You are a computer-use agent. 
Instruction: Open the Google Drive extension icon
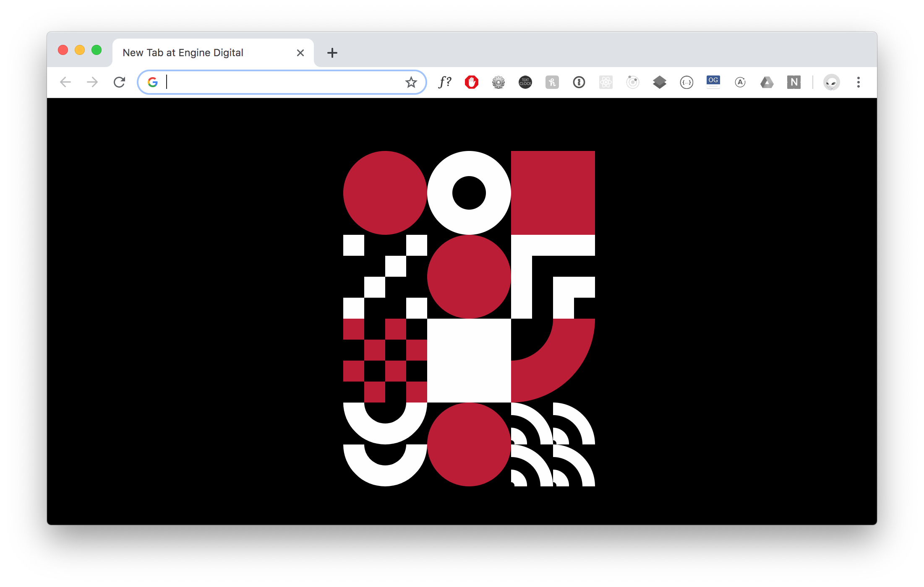(x=767, y=82)
